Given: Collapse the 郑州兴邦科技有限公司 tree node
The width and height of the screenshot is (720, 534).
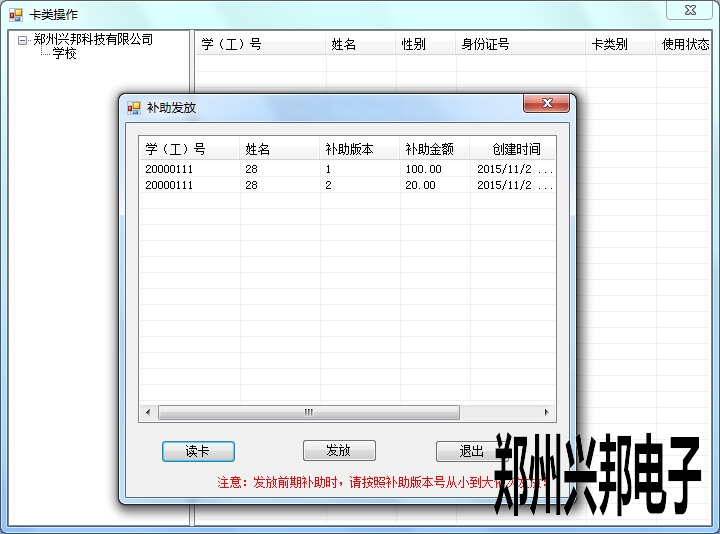Looking at the screenshot, I should 22,40.
